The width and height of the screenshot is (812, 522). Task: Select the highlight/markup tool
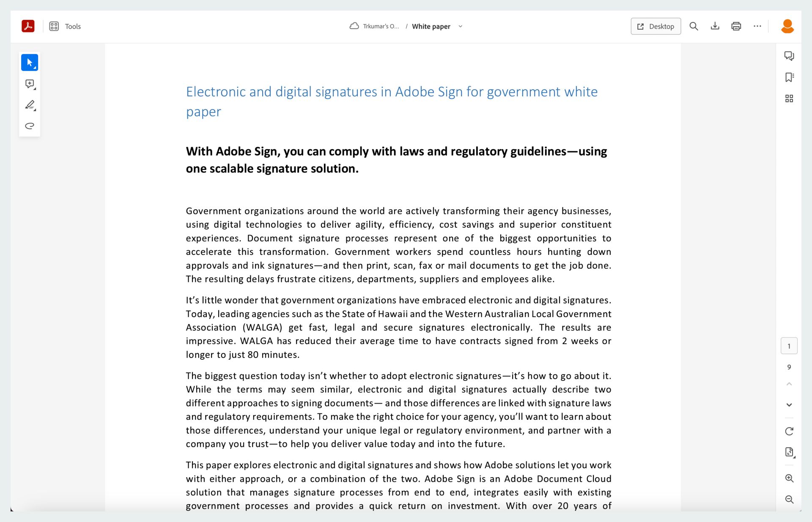(x=30, y=105)
